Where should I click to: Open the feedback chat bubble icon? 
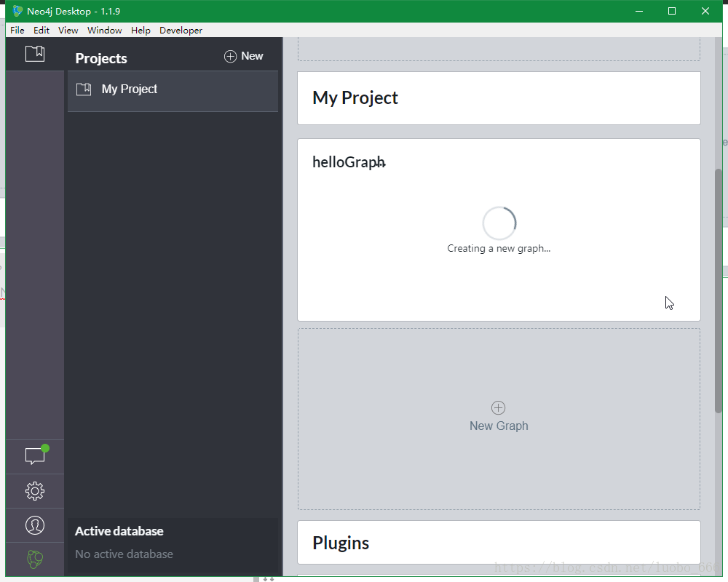click(35, 455)
